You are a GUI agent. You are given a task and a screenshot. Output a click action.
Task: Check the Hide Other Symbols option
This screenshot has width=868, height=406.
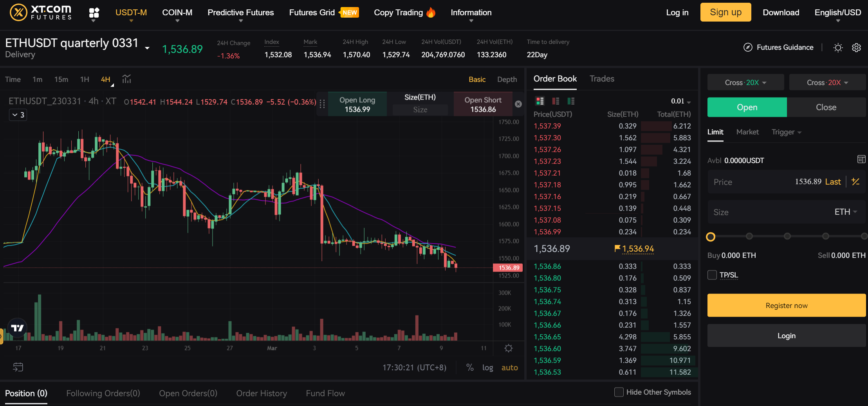point(619,392)
